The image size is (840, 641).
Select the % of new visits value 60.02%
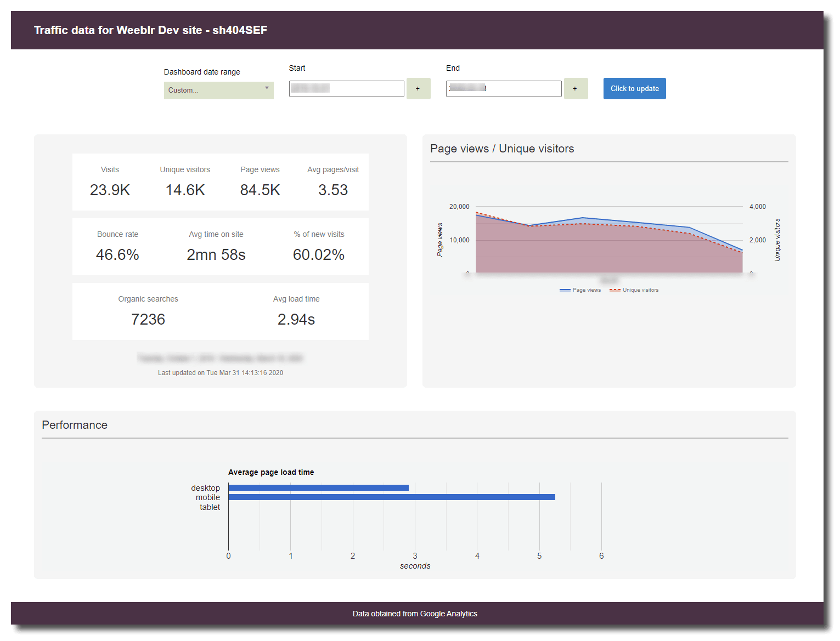[319, 255]
